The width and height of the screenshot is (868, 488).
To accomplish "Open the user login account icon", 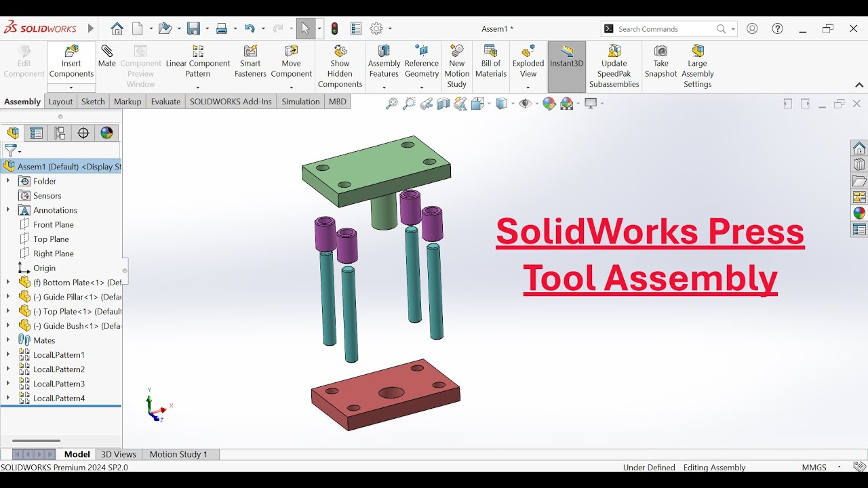I will (752, 28).
